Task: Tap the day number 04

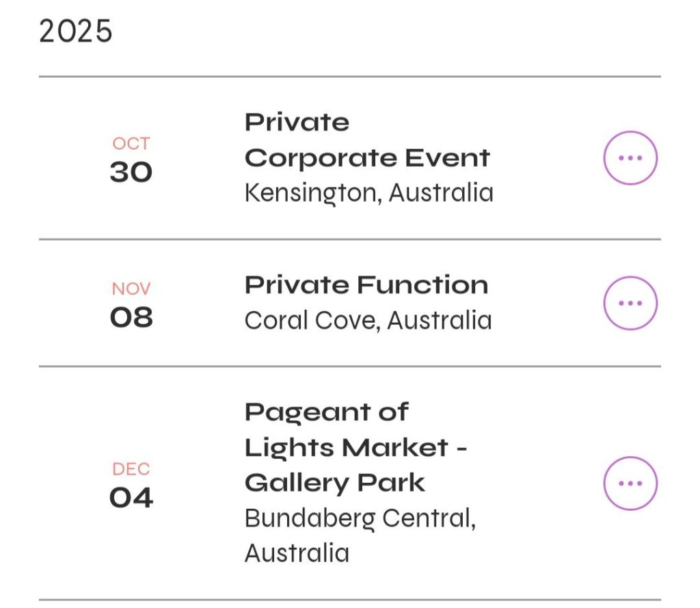Action: point(131,497)
